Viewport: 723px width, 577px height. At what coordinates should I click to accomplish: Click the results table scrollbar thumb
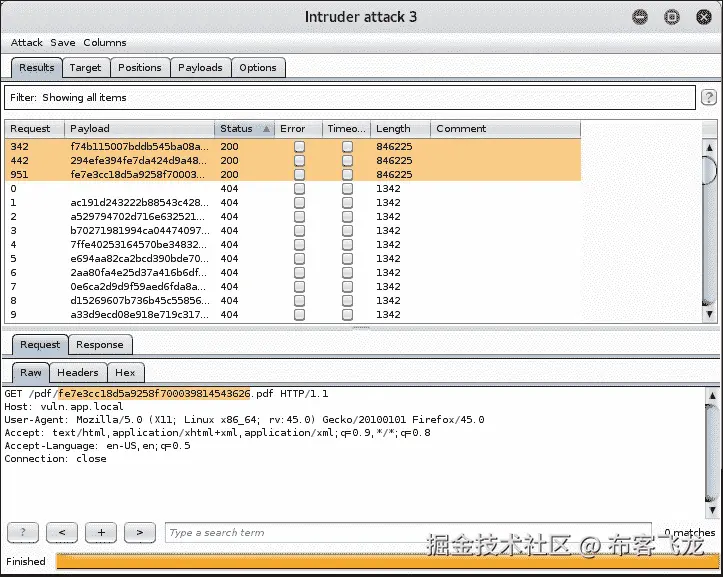(709, 170)
